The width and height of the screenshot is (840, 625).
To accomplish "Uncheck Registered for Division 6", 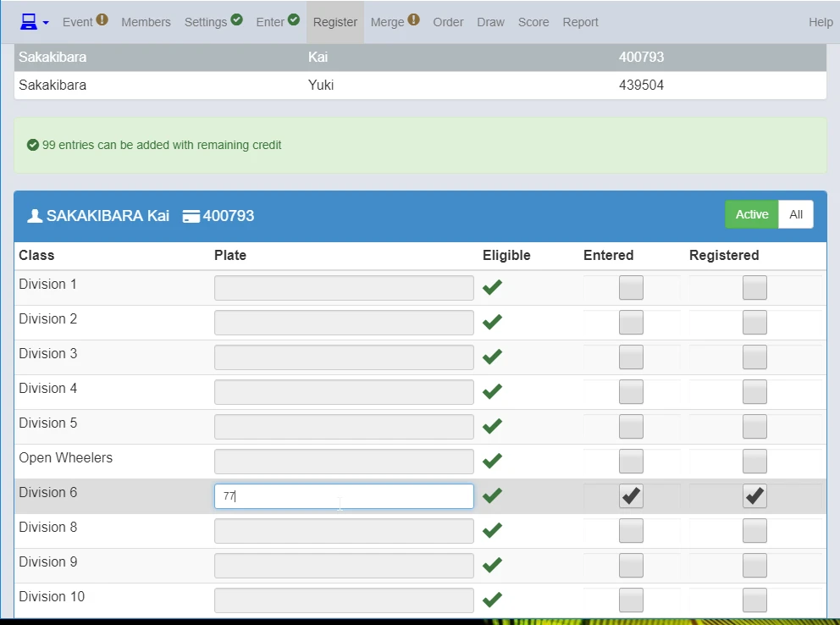I will 754,496.
